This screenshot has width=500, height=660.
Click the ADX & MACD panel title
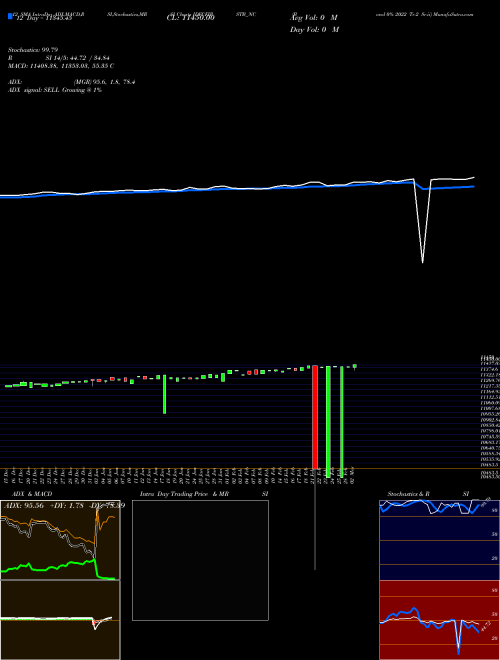pyautogui.click(x=32, y=494)
